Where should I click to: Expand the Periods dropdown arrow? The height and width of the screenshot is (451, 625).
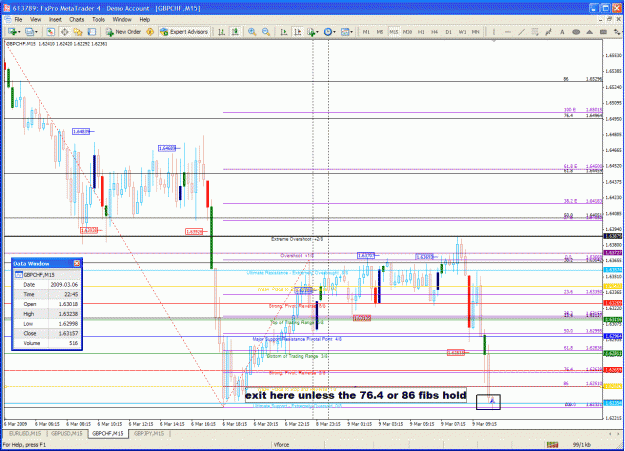tap(334, 32)
